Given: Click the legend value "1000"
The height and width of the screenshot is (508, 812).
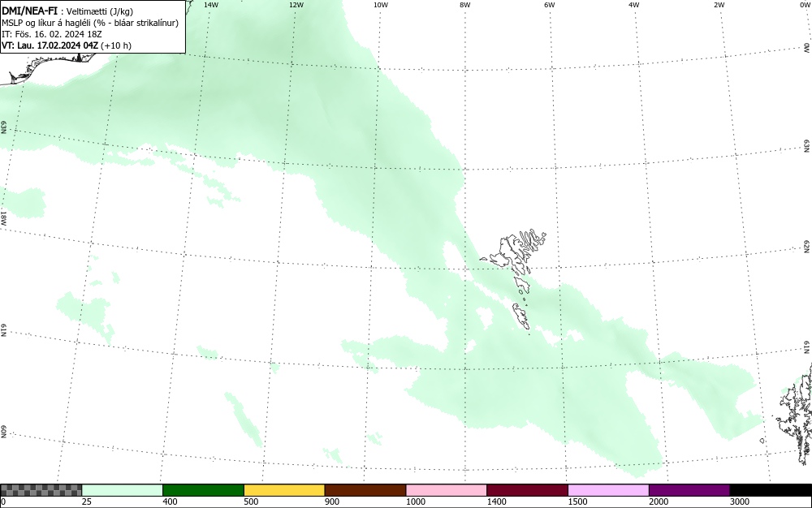Looking at the screenshot, I should pos(415,502).
